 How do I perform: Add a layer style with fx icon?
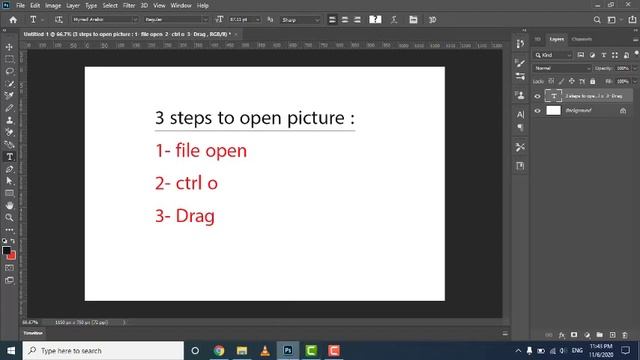pyautogui.click(x=562, y=335)
